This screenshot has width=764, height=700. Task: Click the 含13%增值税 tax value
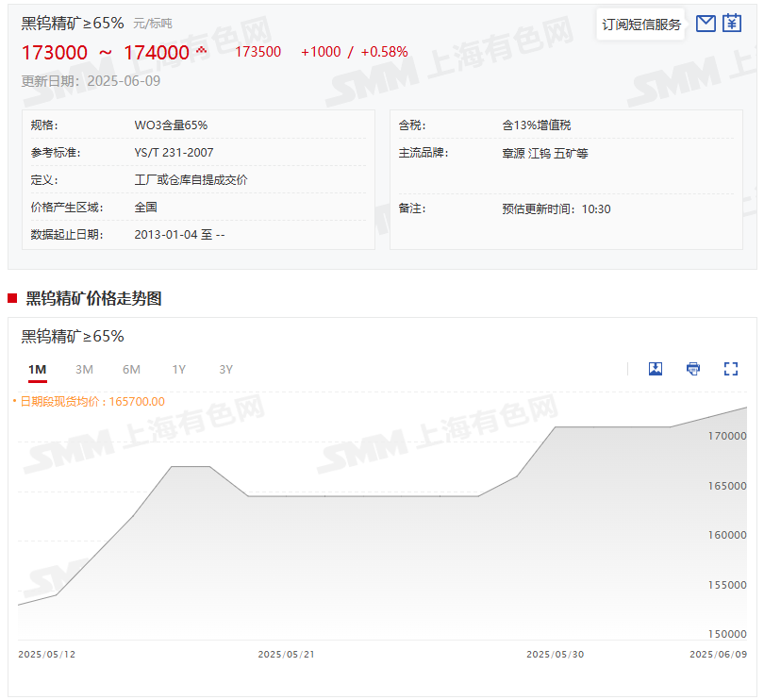[x=537, y=125]
